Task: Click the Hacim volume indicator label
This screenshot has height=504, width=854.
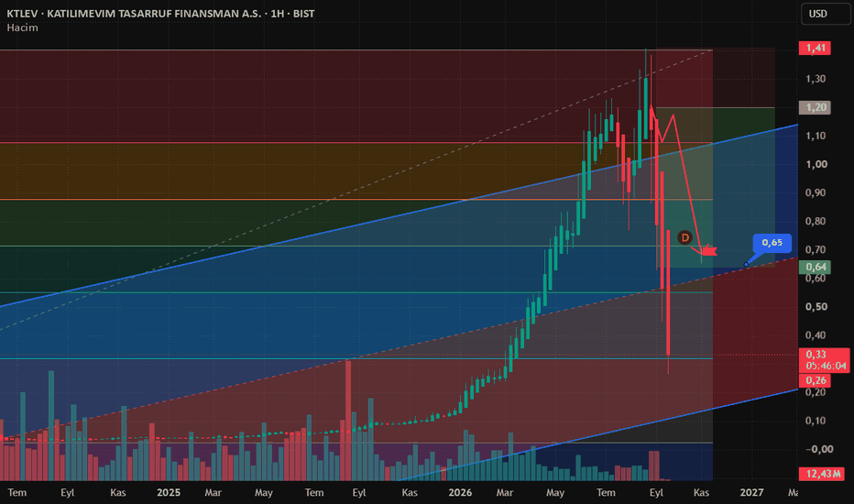Action: coord(22,27)
